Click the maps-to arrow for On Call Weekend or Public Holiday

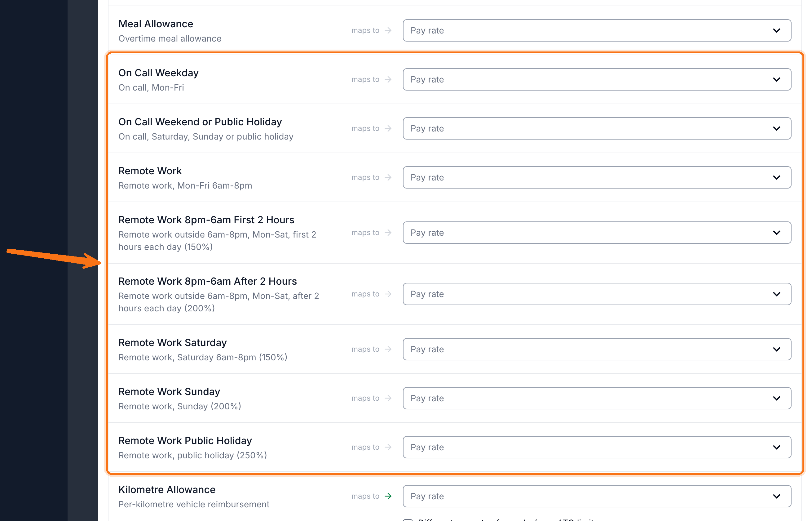tap(388, 129)
